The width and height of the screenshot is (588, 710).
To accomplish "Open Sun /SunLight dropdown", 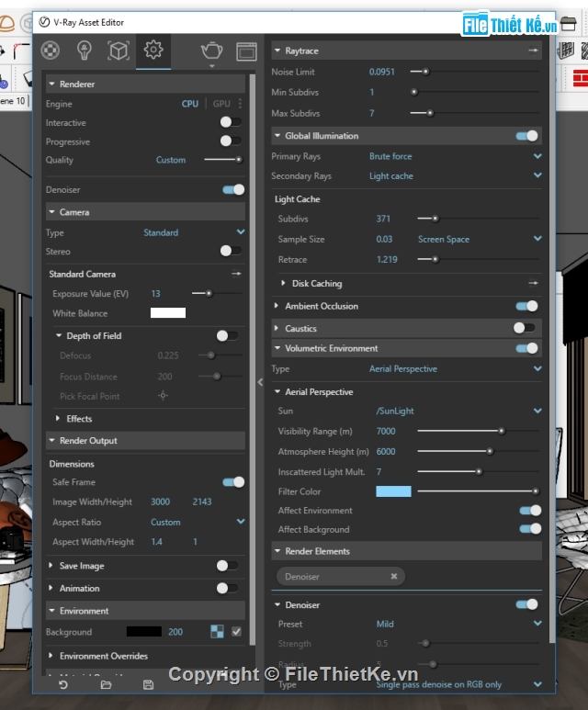I will 458,411.
